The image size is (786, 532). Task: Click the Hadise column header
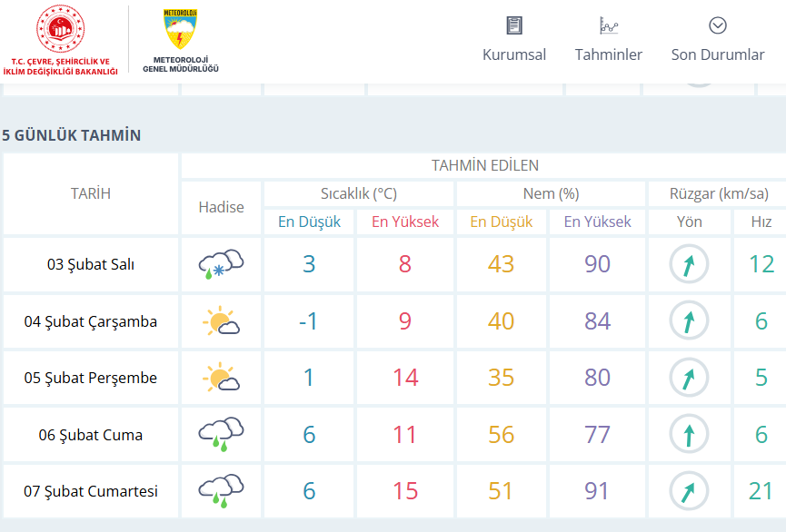click(222, 207)
